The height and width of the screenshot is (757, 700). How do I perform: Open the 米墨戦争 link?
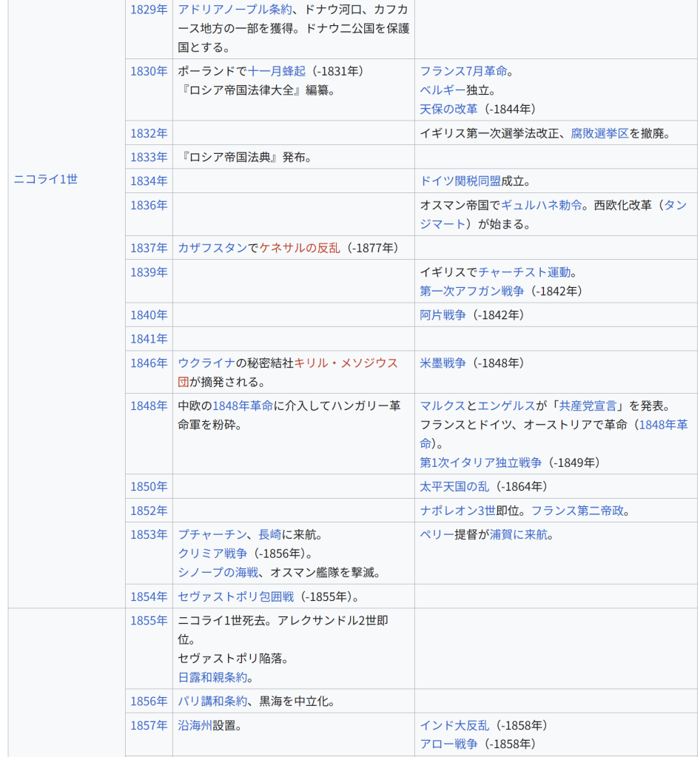point(442,363)
